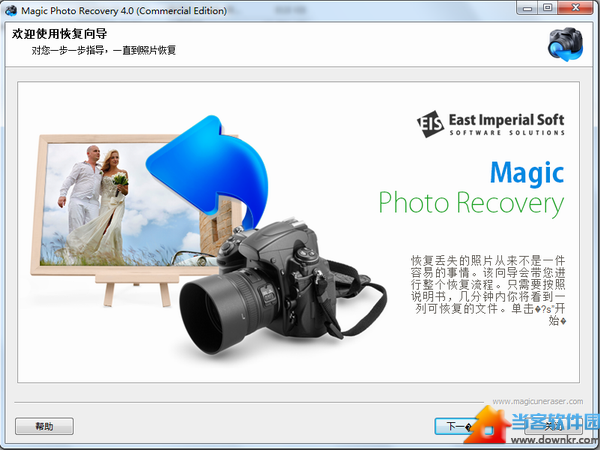The height and width of the screenshot is (450, 600).
Task: Click the East Imperial Soft logo
Action: 491,124
